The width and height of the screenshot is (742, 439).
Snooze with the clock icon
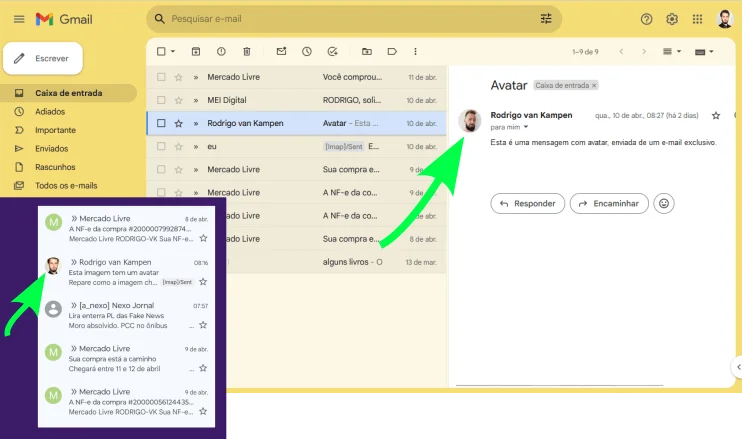point(307,52)
